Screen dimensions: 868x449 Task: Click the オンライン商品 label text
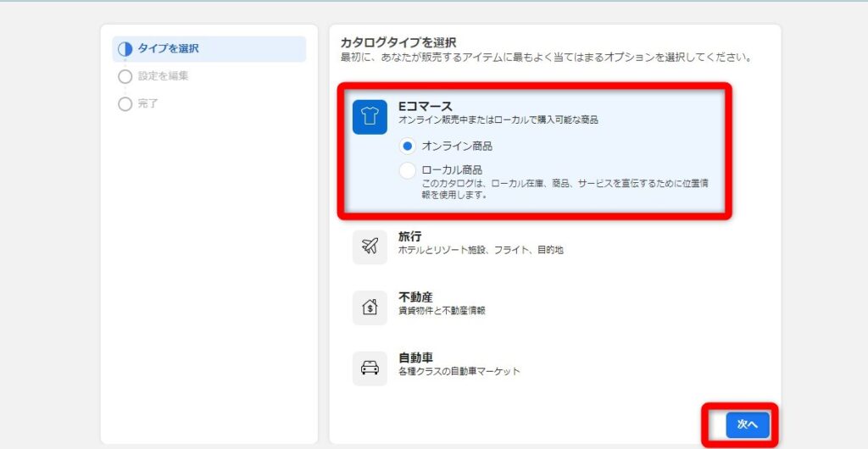click(457, 147)
